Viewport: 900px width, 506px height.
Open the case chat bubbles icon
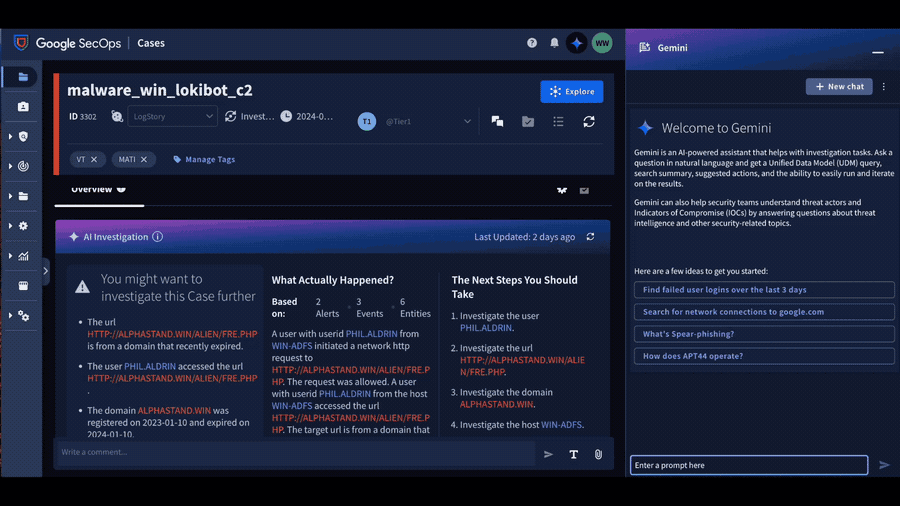point(498,121)
